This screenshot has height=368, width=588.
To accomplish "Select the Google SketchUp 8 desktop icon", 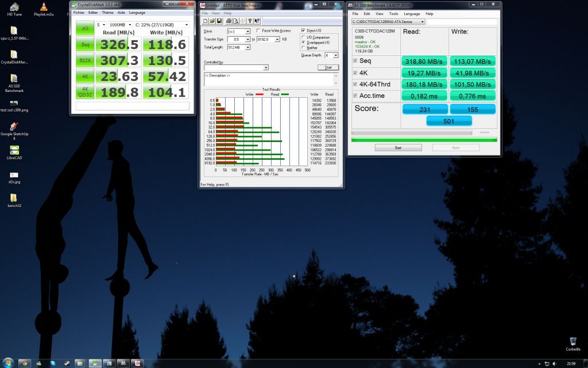I will [x=14, y=131].
